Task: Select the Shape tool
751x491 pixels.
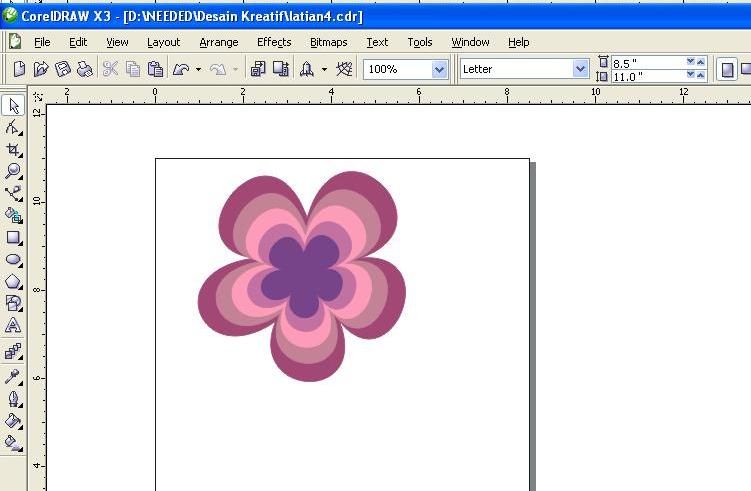Action: (x=13, y=128)
